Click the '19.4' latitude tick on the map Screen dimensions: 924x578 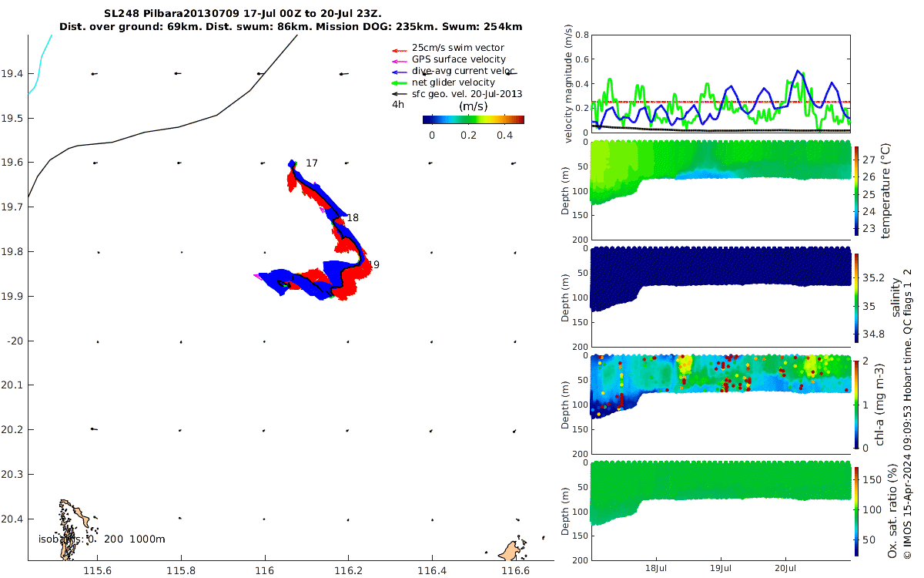pos(12,74)
